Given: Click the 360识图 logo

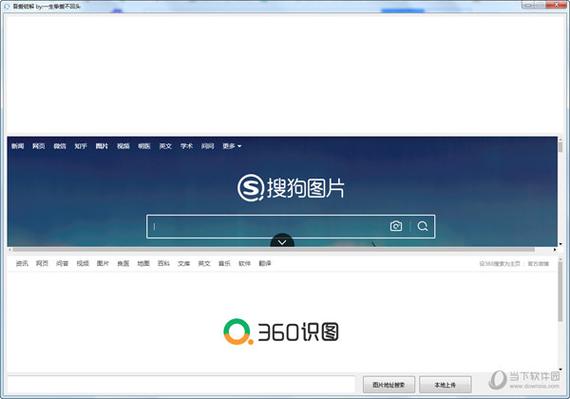Looking at the screenshot, I should pyautogui.click(x=281, y=332).
